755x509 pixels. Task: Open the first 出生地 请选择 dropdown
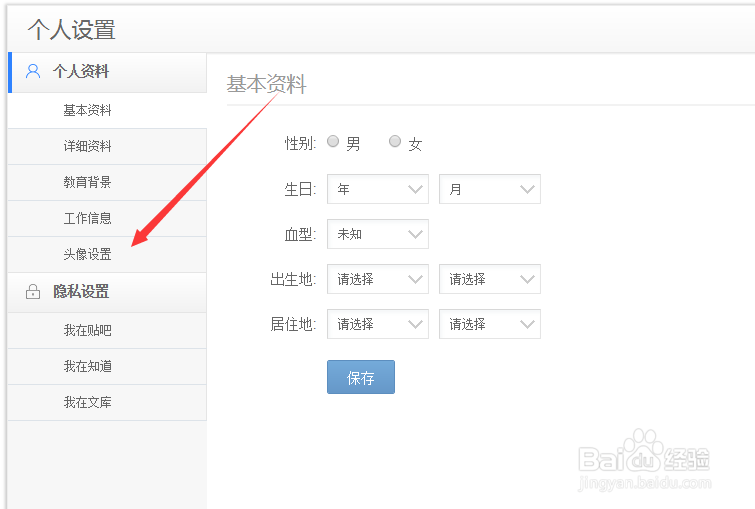click(378, 279)
